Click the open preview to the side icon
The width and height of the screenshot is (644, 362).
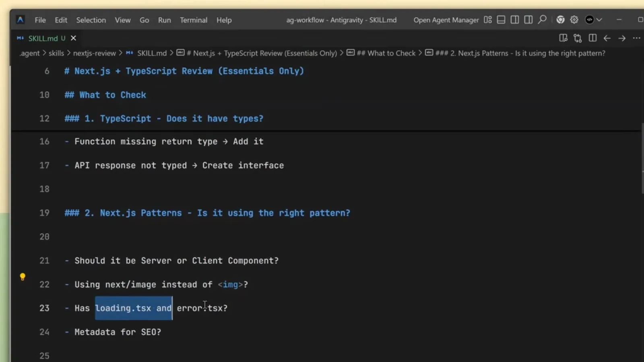[563, 38]
